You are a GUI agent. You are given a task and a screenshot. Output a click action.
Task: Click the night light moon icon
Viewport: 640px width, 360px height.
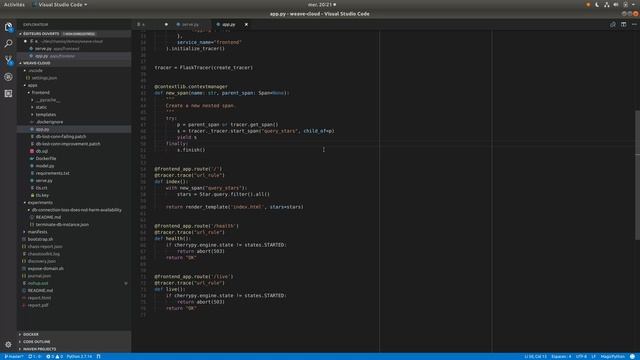[597, 4]
